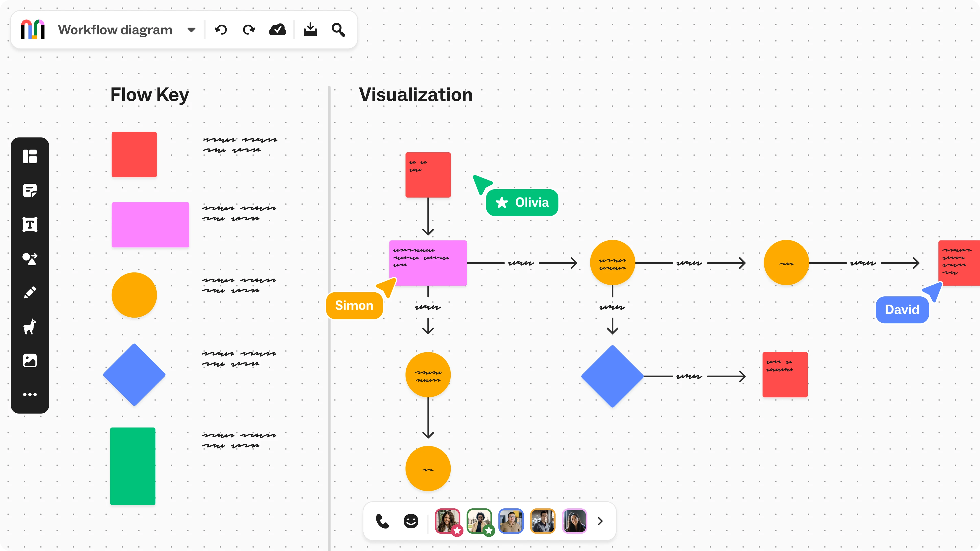Pick up the pencil drawing tool

(x=30, y=292)
